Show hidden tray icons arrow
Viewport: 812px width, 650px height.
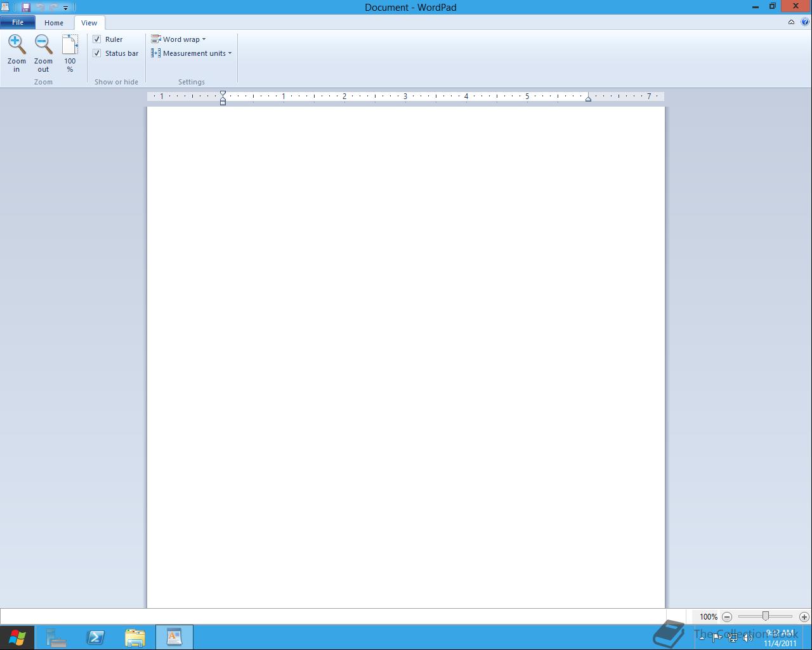(x=702, y=637)
